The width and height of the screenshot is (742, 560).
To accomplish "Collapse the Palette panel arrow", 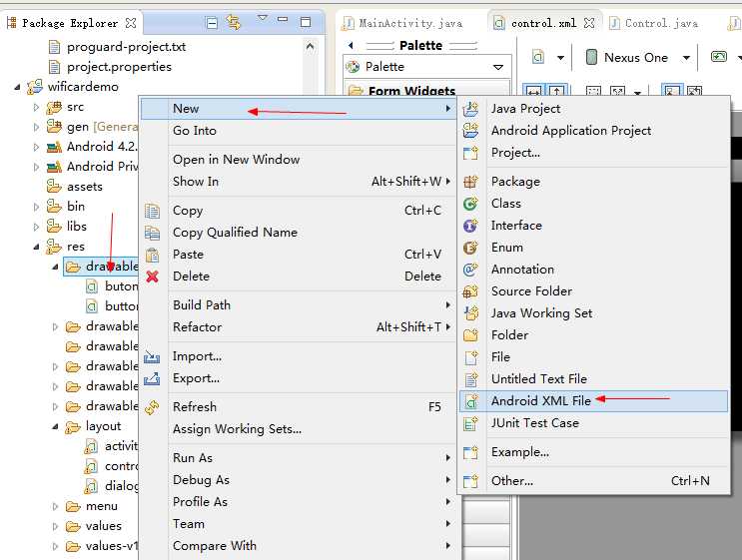I will point(351,45).
